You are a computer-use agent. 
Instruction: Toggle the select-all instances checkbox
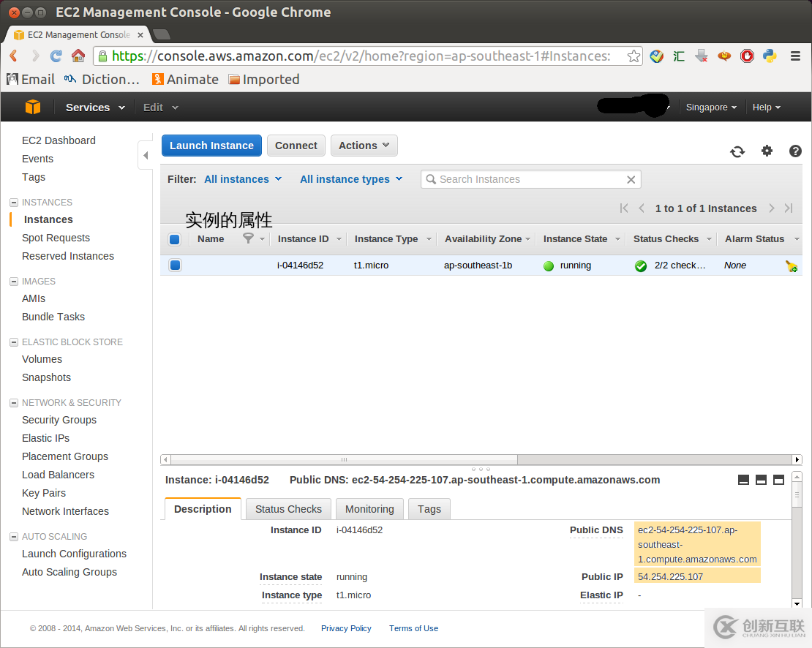(x=175, y=239)
